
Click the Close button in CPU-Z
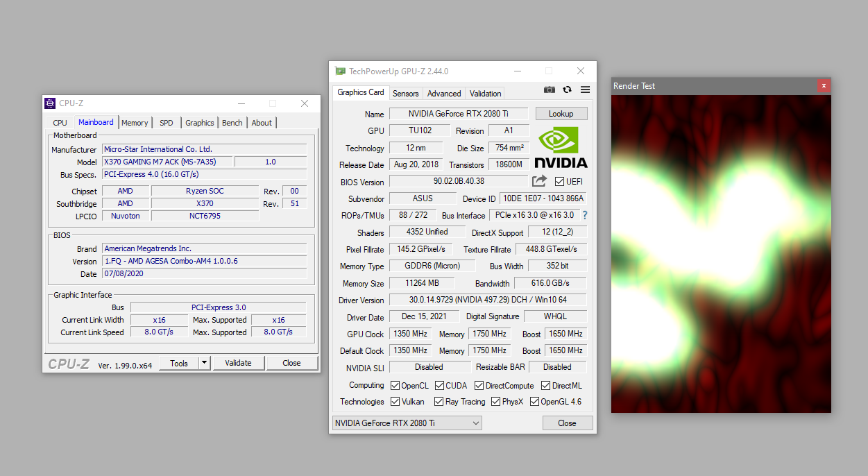point(291,363)
